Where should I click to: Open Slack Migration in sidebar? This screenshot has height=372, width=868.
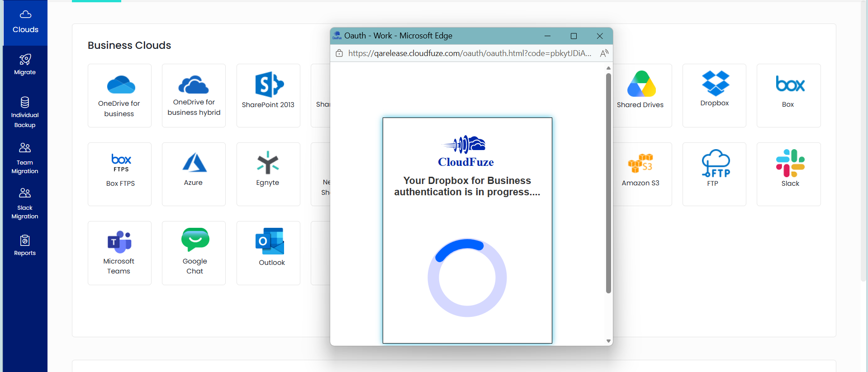25,204
